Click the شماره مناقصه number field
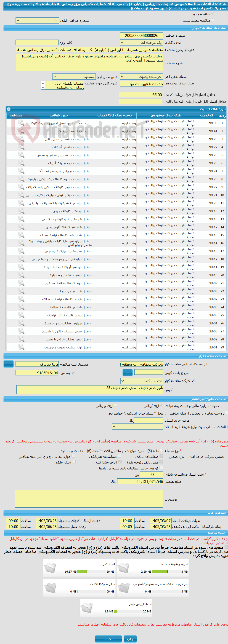The height and width of the screenshot is (644, 228). tap(142, 35)
